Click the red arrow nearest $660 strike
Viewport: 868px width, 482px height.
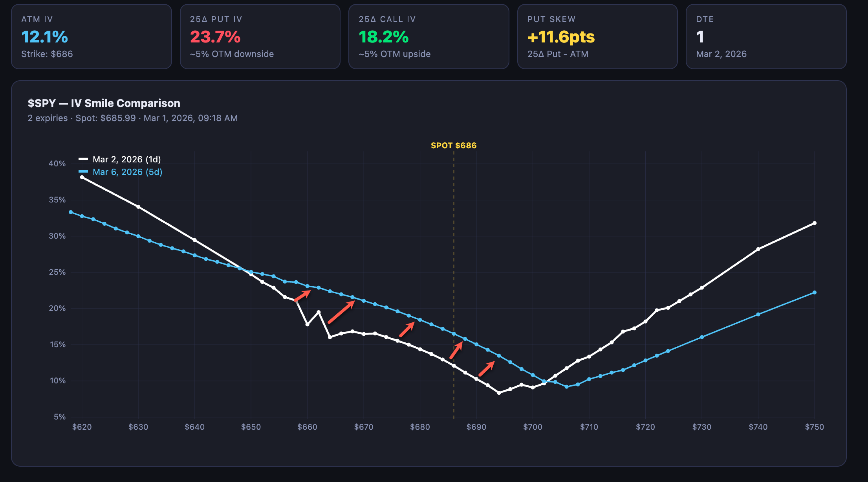pyautogui.click(x=302, y=296)
